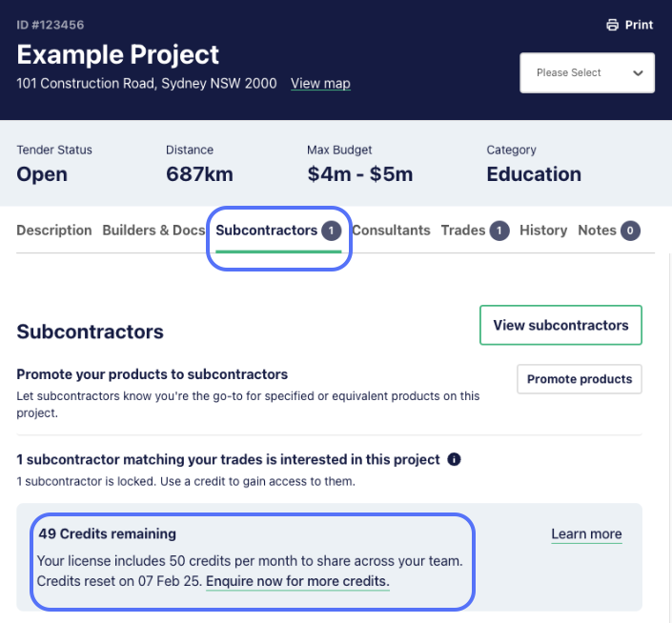672x623 pixels.
Task: Show the History tab
Action: [x=543, y=231]
